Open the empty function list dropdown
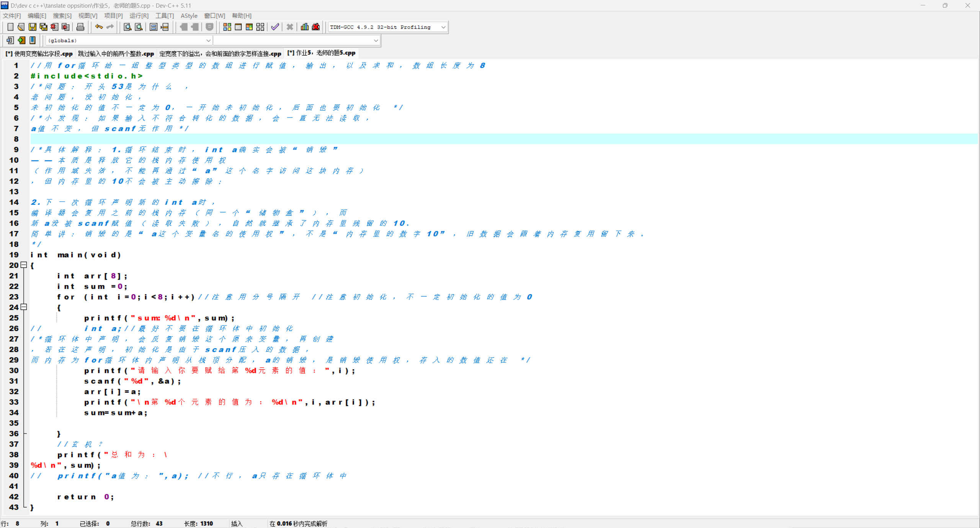980x528 pixels. point(376,41)
